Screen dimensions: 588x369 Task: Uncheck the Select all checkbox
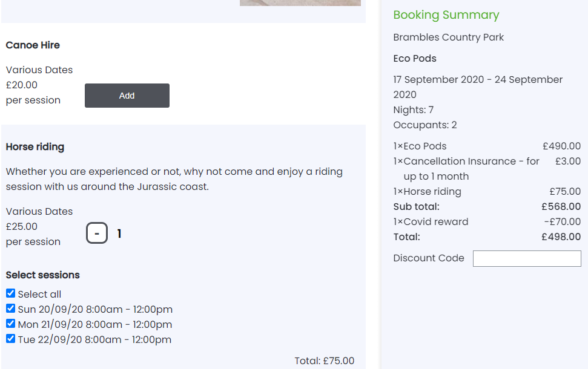pos(10,293)
